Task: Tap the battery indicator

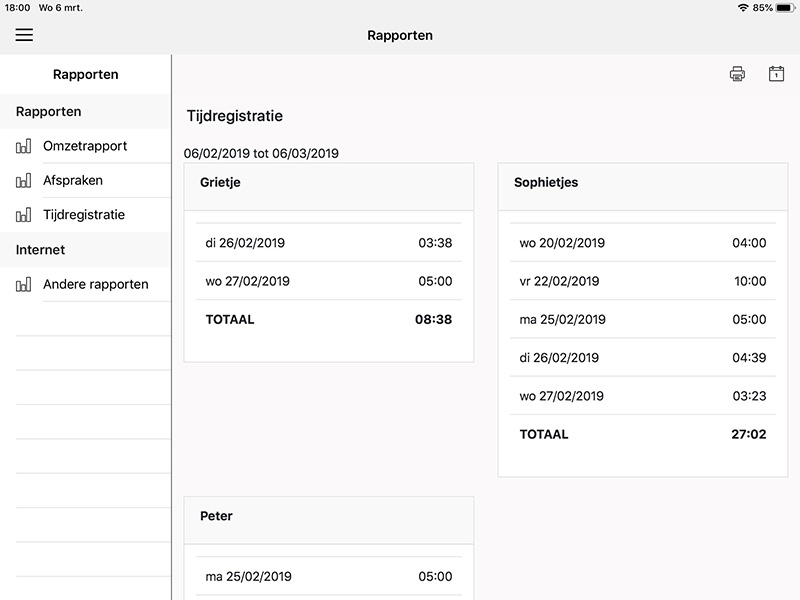Action: [x=785, y=8]
